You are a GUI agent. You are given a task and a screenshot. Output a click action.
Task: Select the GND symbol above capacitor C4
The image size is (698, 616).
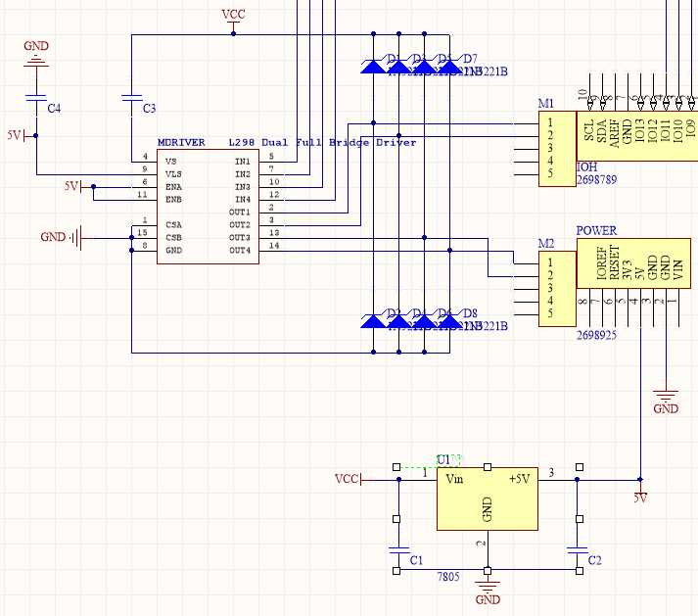click(36, 54)
